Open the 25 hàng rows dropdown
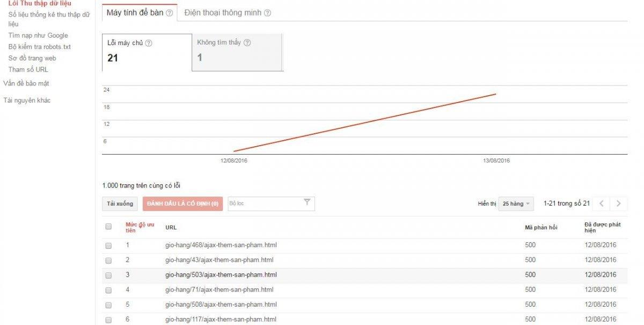Viewport: 644px width, 325px height. click(516, 204)
